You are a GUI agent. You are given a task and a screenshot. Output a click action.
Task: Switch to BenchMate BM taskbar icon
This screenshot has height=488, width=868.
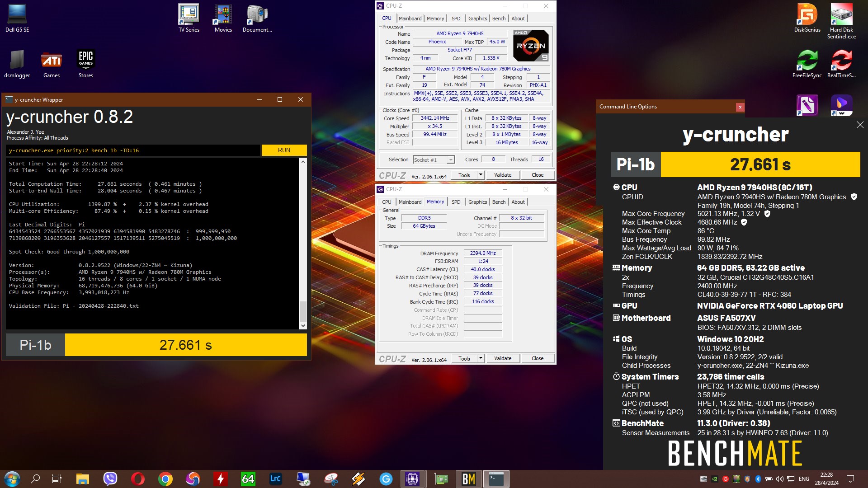click(x=469, y=479)
